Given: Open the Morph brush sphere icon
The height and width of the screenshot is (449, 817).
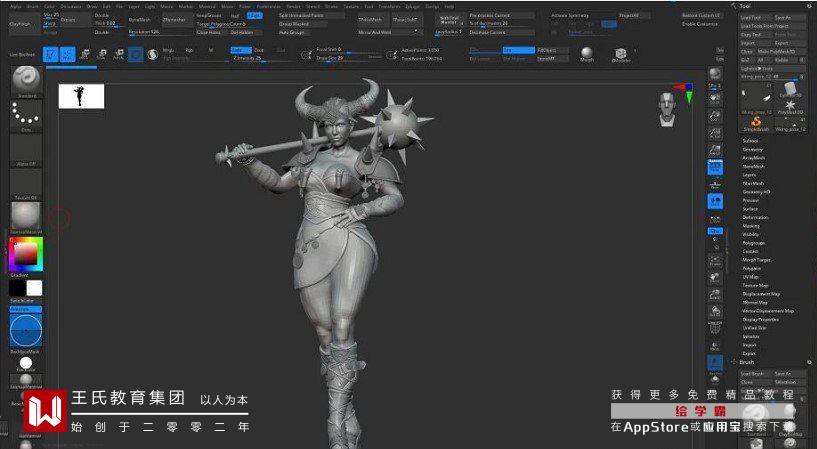Looking at the screenshot, I should [x=587, y=54].
